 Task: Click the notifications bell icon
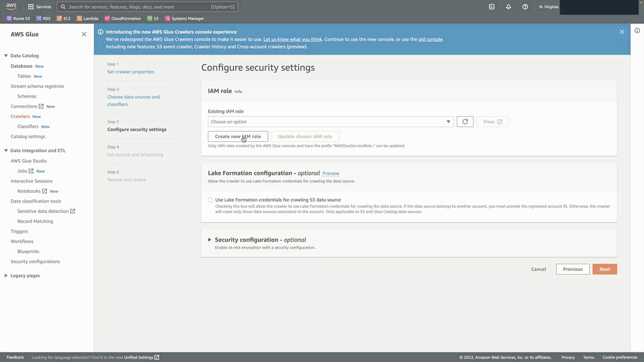pos(508,7)
